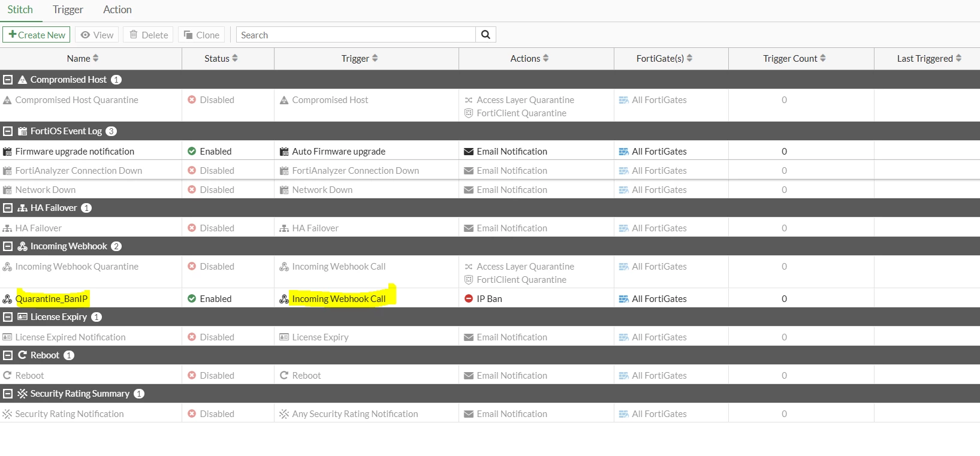Click the email envelope icon in Firmware upgrade row
Image resolution: width=980 pixels, height=456 pixels.
tap(469, 152)
